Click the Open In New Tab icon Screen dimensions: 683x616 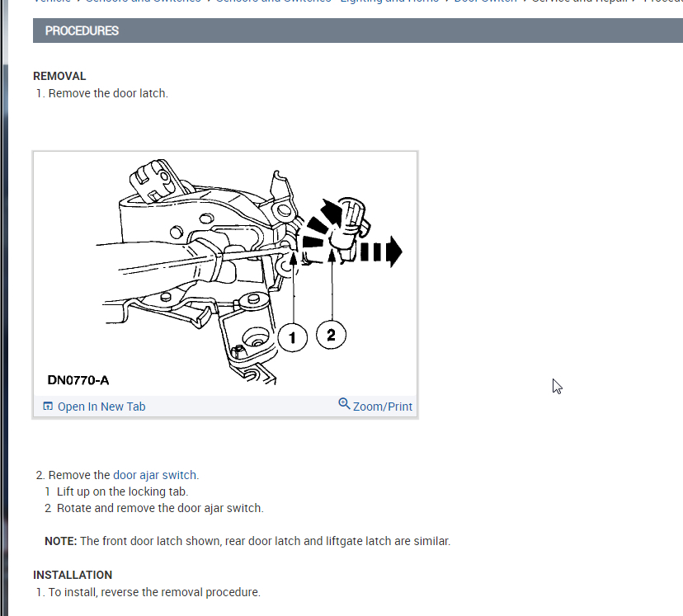[x=48, y=407]
